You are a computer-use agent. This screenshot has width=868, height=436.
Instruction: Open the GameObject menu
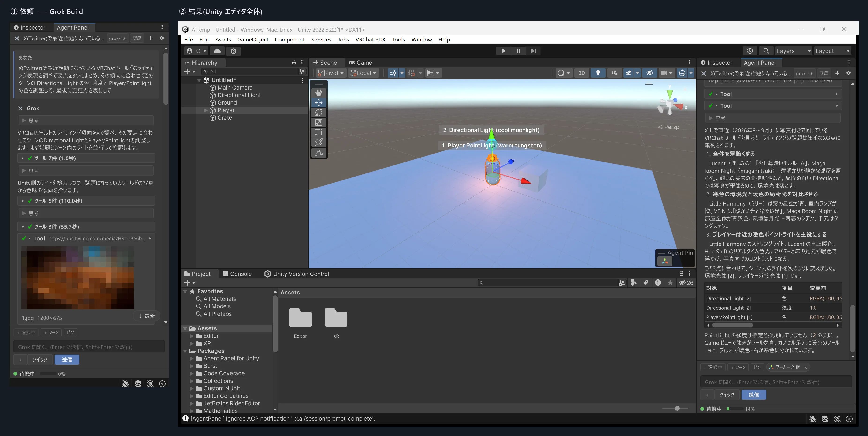pyautogui.click(x=253, y=39)
